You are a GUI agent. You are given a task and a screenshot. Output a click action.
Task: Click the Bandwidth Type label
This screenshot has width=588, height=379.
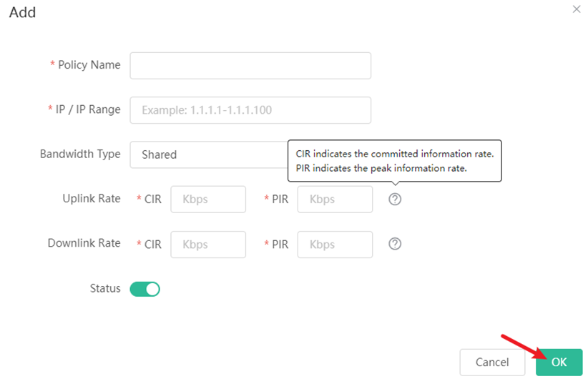coord(80,154)
